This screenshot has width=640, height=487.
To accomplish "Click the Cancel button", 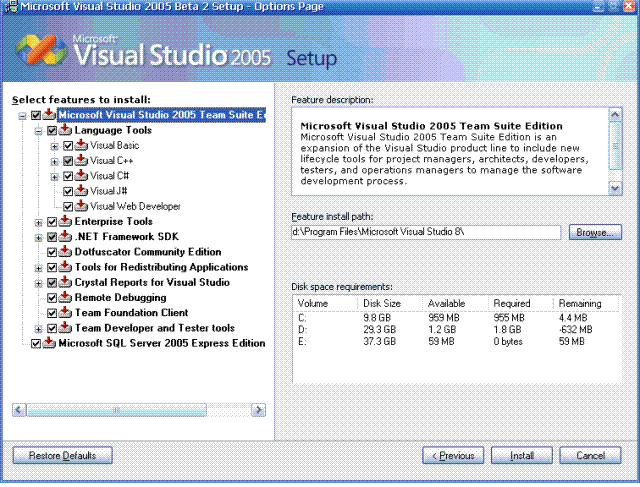I will tap(590, 456).
